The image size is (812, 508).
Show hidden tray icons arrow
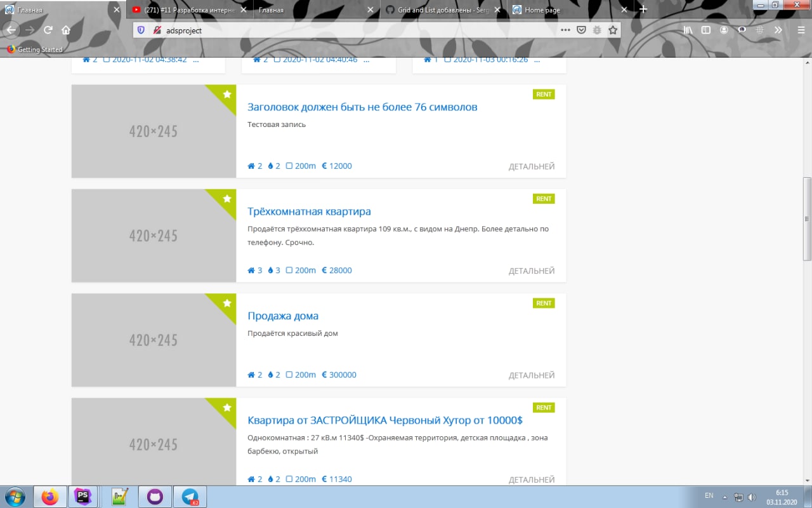[724, 497]
